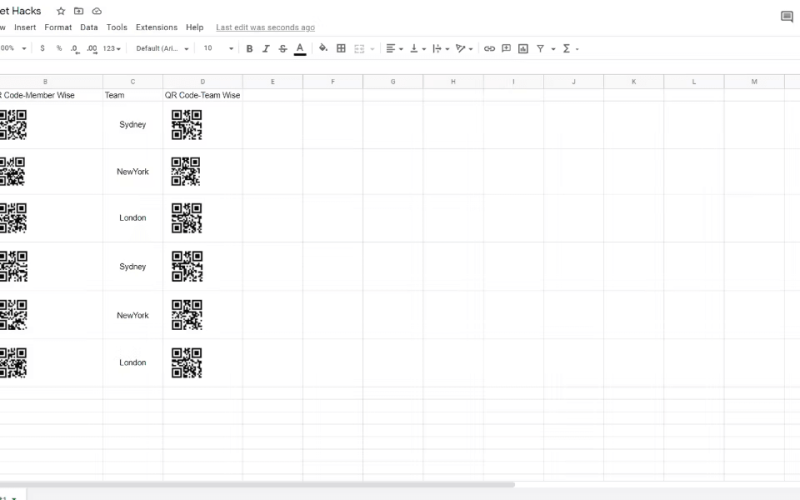Open the font family dropdown
The width and height of the screenshot is (800, 500).
(x=162, y=48)
